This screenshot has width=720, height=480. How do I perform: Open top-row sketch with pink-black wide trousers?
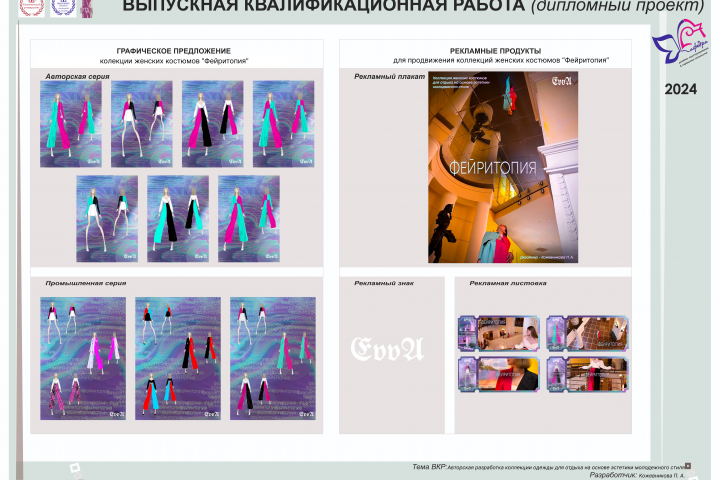213,124
